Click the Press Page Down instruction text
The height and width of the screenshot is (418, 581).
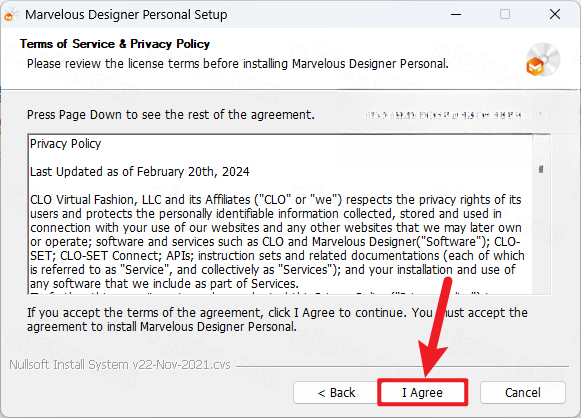[171, 115]
